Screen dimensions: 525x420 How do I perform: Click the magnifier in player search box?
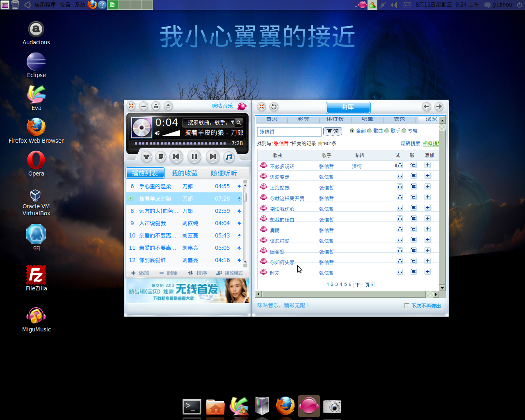click(239, 122)
